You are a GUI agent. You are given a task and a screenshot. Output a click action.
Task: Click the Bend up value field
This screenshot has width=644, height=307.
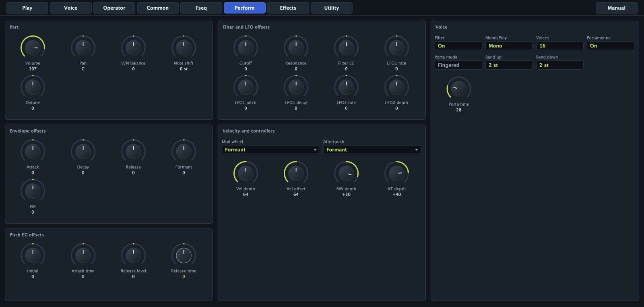pyautogui.click(x=509, y=65)
